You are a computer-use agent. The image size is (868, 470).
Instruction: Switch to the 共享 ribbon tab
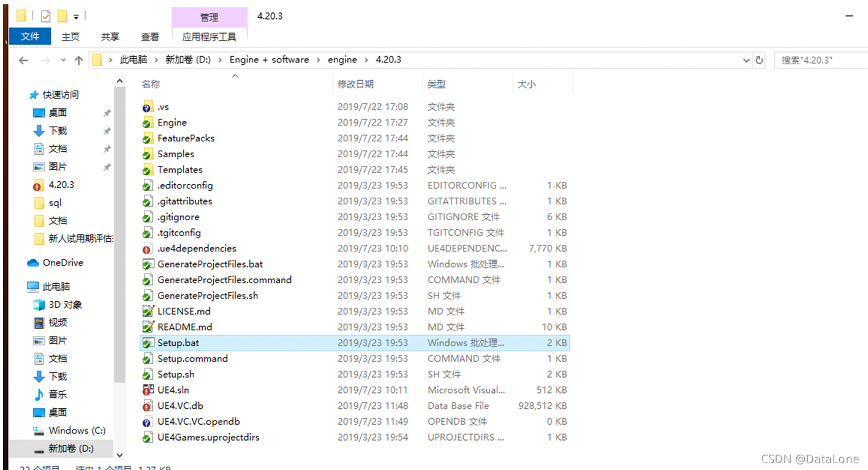click(110, 37)
